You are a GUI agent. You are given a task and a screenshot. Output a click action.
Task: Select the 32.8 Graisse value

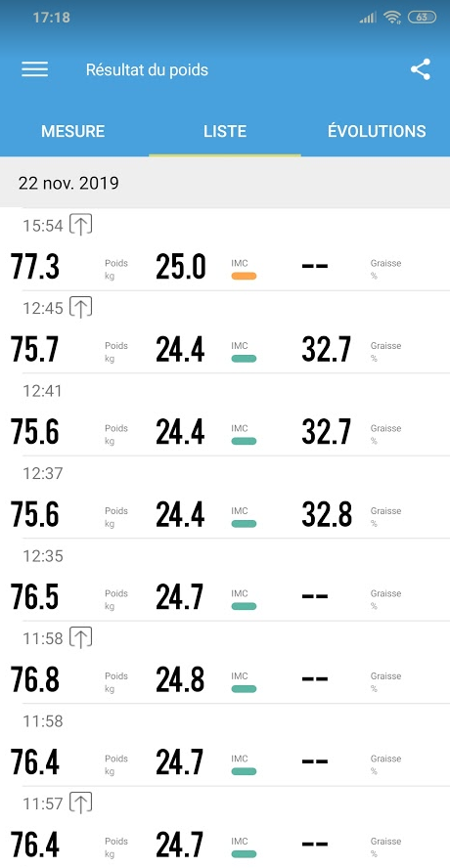pos(327,515)
